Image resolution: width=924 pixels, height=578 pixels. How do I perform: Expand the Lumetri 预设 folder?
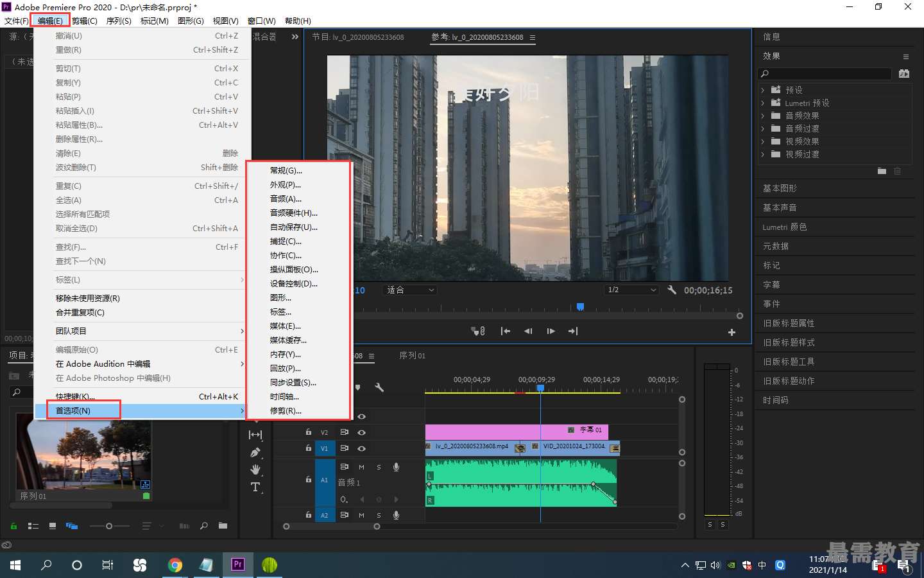pyautogui.click(x=763, y=103)
